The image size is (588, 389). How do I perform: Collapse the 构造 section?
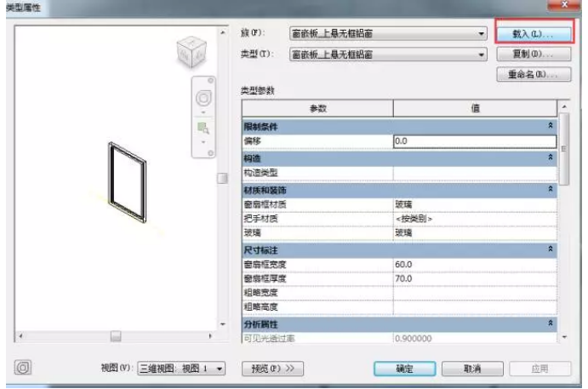[550, 157]
